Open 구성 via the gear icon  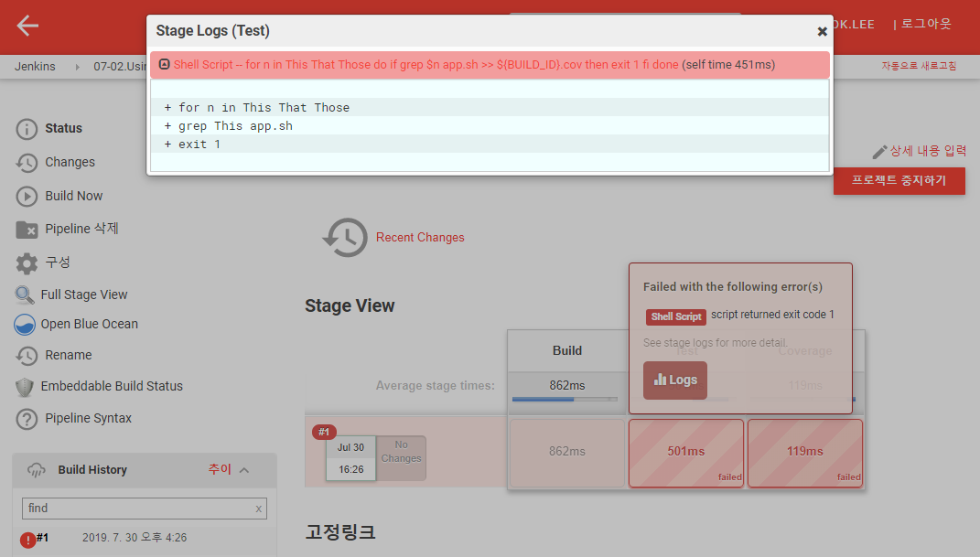[x=27, y=263]
